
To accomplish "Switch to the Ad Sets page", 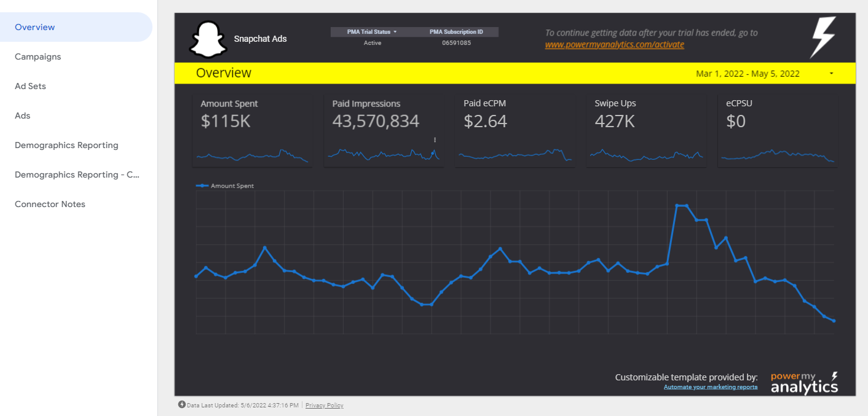I will point(30,86).
